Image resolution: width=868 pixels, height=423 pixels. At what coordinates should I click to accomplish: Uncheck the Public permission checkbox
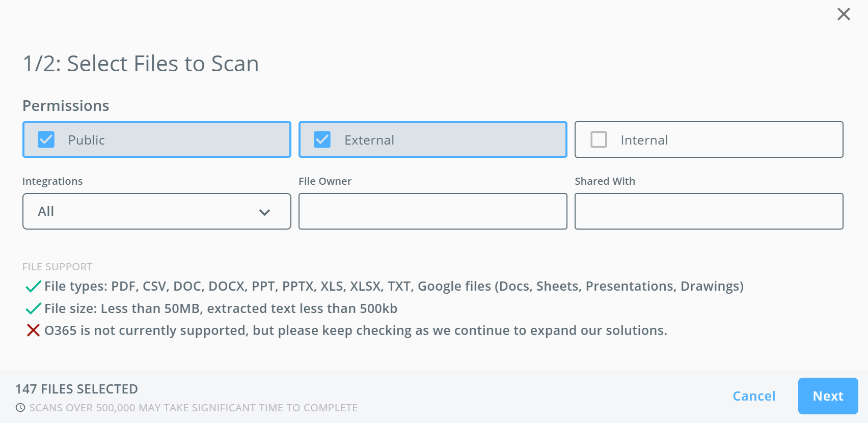coord(46,139)
